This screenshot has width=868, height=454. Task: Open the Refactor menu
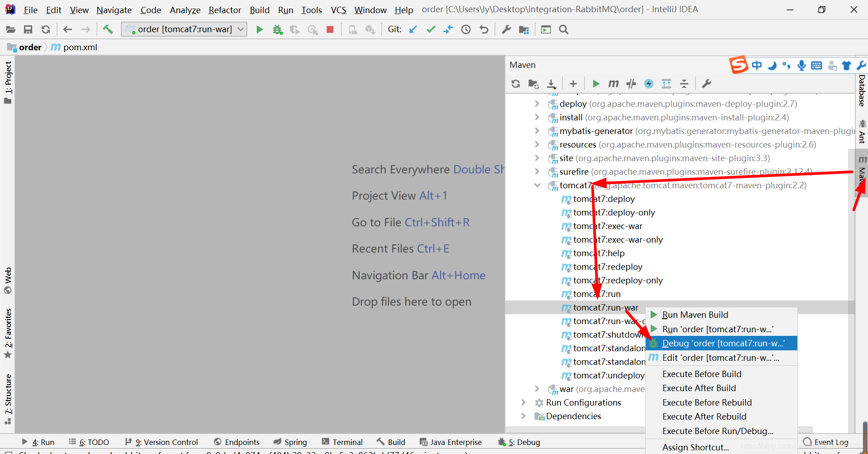point(225,10)
